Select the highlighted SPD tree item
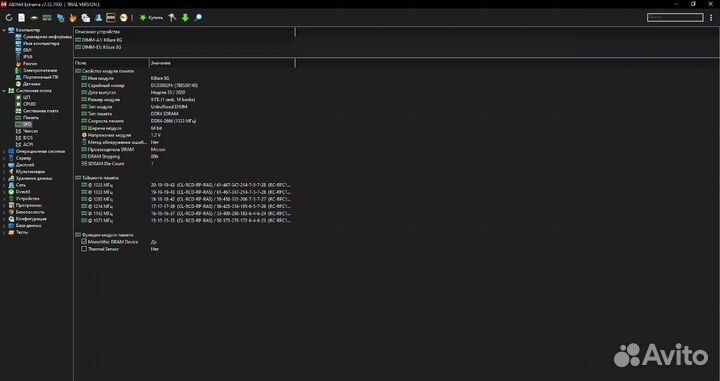The image size is (720, 381). point(27,124)
